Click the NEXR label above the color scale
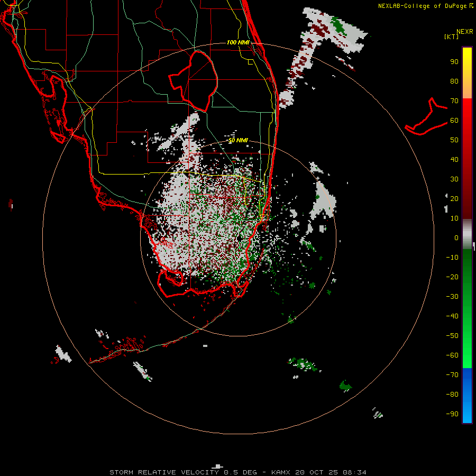This screenshot has height=476, width=476. [464, 32]
